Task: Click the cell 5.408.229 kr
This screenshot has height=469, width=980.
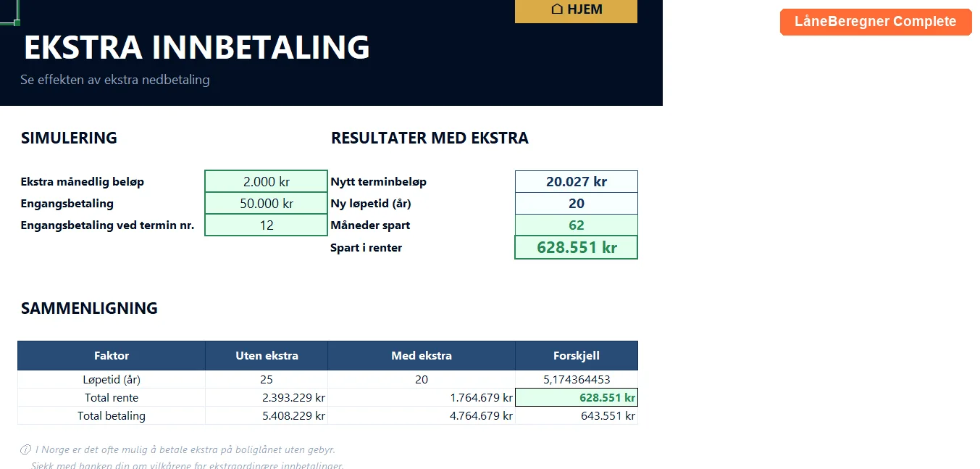Action: (x=267, y=416)
